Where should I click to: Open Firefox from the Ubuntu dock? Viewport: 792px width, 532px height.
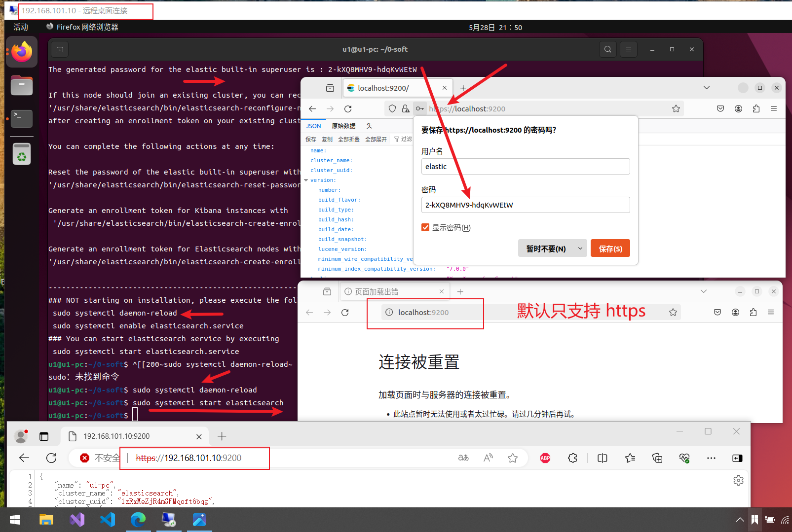22,52
